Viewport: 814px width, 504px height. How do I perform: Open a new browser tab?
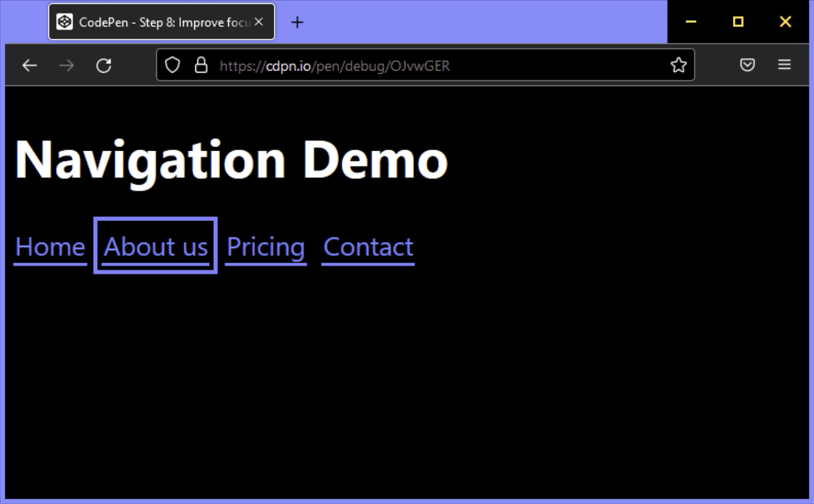(297, 22)
